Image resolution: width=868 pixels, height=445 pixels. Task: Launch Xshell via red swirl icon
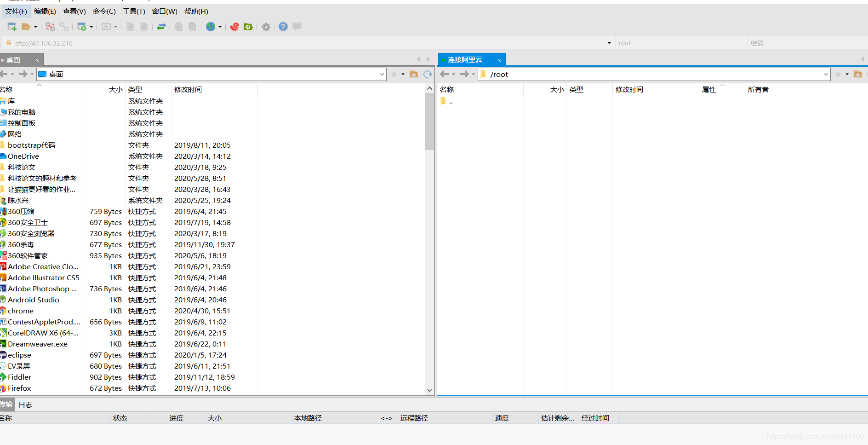[234, 27]
